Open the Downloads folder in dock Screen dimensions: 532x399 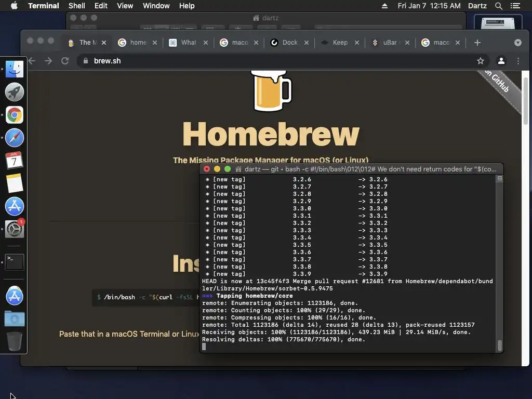coord(14,319)
